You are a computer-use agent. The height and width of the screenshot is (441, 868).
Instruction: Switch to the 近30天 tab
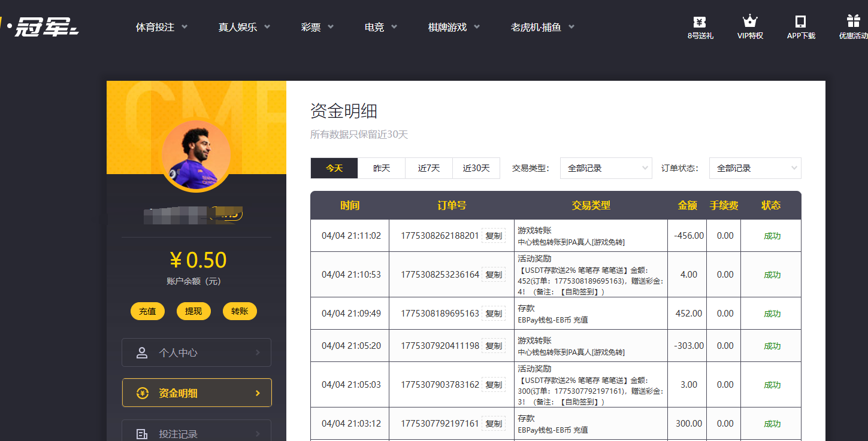(476, 168)
